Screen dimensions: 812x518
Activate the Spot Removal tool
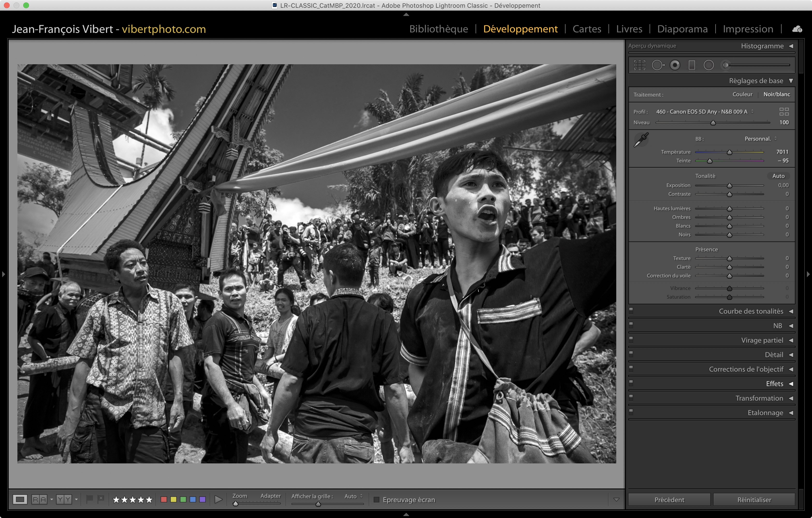658,65
